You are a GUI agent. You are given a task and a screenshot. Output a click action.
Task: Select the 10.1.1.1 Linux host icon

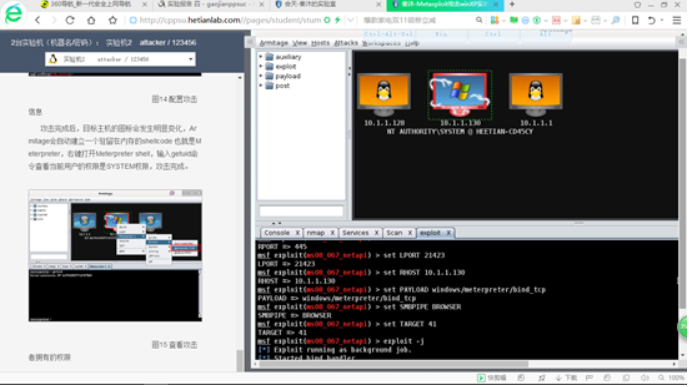point(536,94)
